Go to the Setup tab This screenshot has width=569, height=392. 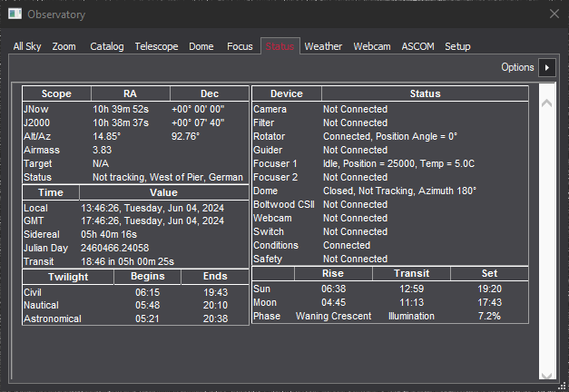click(x=457, y=46)
